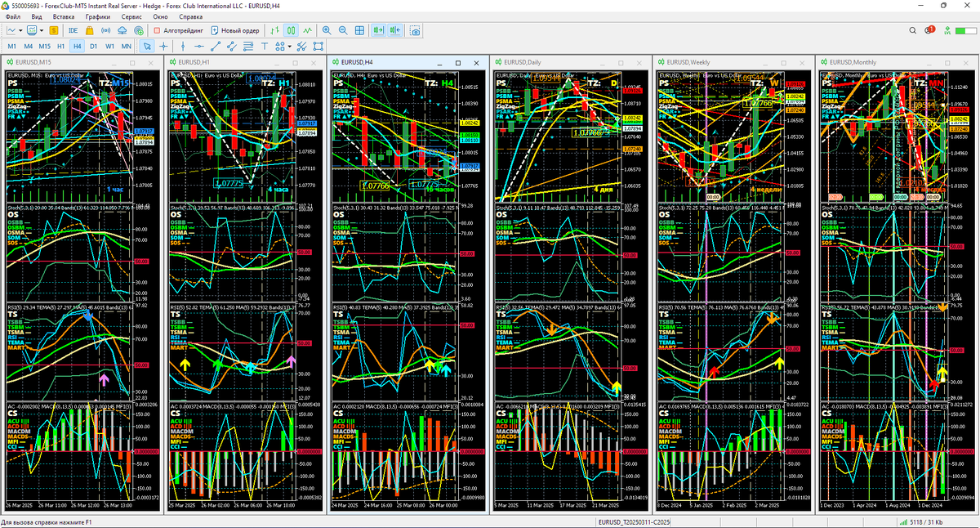Viewport: 980px width, 528px height.
Task: Take a chart screenshot with the camera icon
Action: [x=415, y=30]
